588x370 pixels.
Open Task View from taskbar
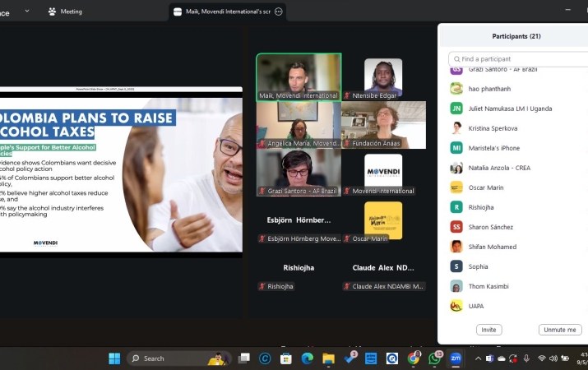tap(244, 358)
